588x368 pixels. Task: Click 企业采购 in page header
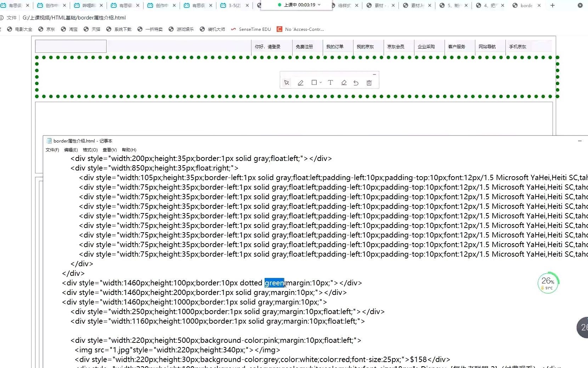[426, 47]
